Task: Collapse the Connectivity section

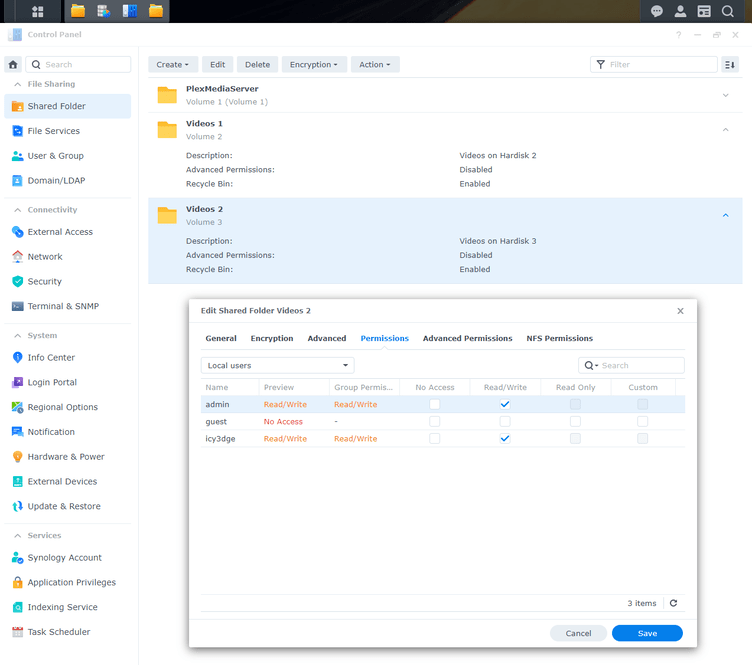Action: (18, 210)
